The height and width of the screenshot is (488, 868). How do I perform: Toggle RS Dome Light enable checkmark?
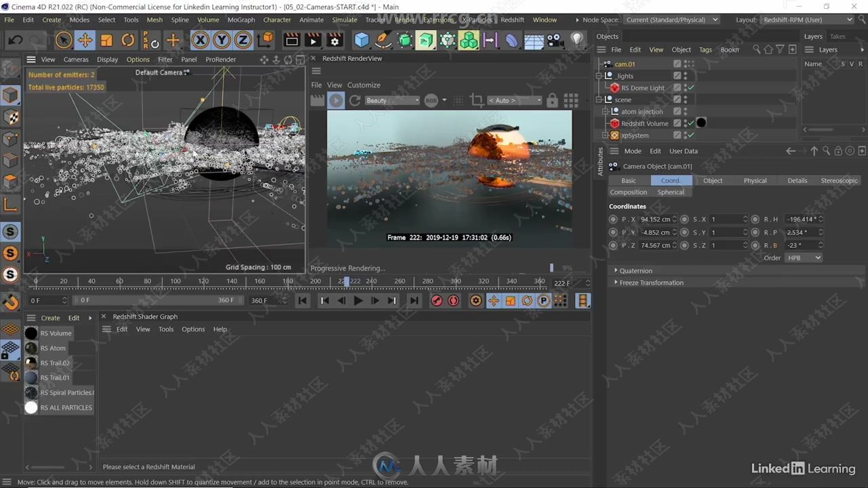[x=691, y=87]
